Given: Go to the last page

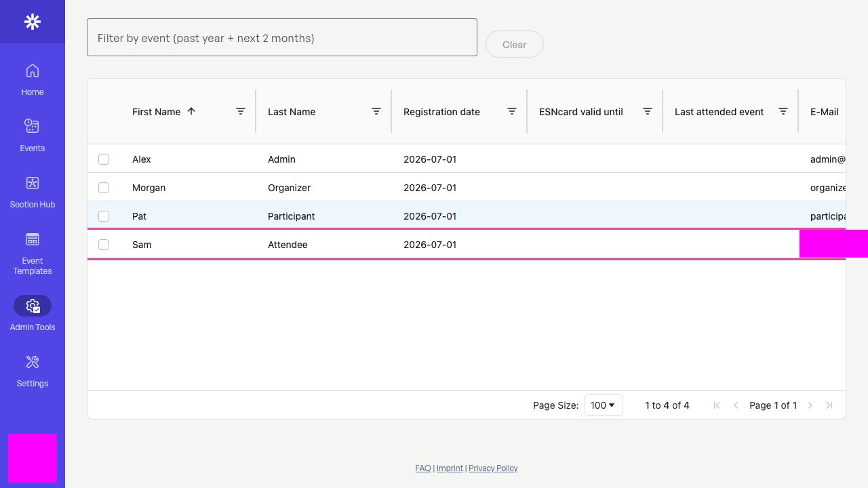Looking at the screenshot, I should tap(829, 405).
